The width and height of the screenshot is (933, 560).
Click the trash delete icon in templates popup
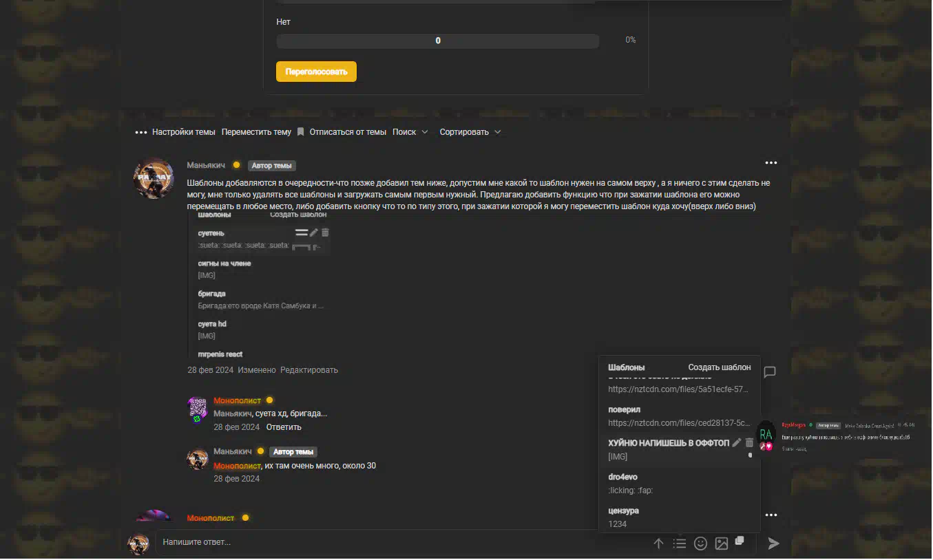[750, 443]
